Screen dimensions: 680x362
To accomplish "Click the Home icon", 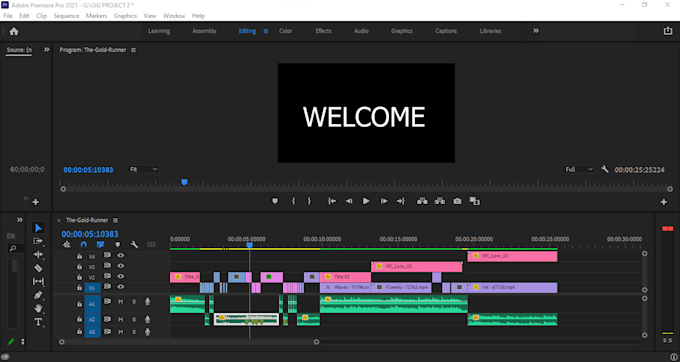I will pos(14,31).
